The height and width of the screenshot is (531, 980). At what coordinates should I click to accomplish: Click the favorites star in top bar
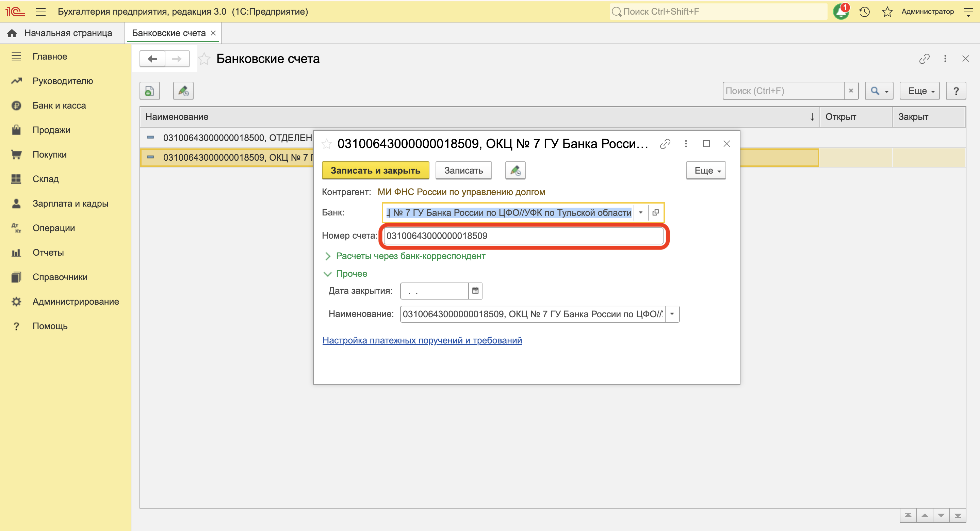click(x=887, y=12)
